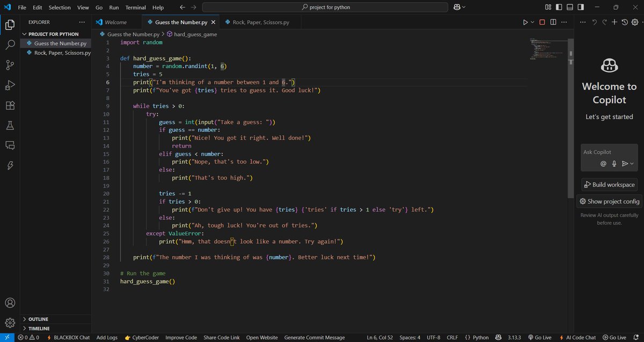Go back with the navigation arrow
644x342 pixels.
[182, 7]
